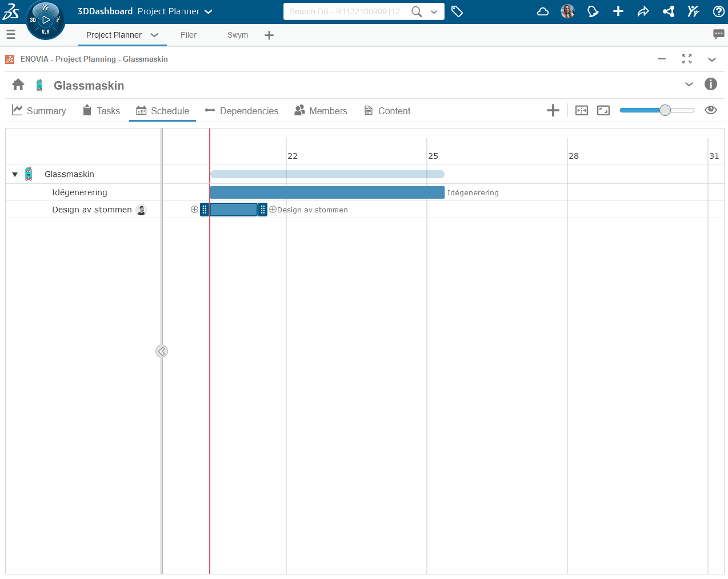
Task: Select the Idégenerering task in list
Action: 79,192
